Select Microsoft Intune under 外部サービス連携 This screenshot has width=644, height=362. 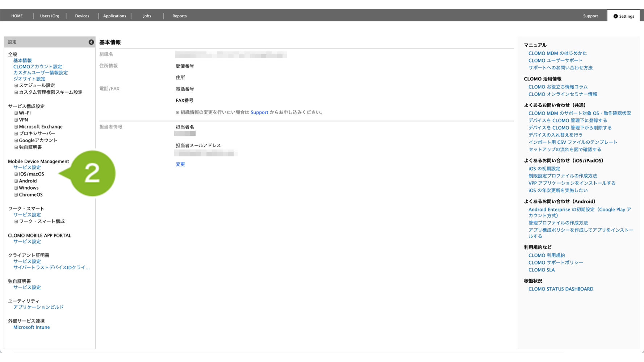[x=32, y=327]
